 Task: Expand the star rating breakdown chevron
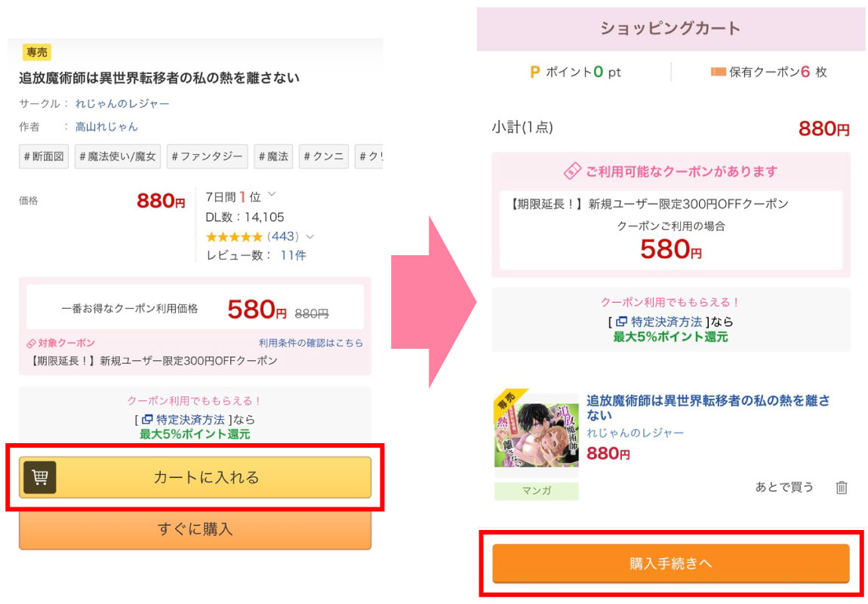click(x=309, y=237)
